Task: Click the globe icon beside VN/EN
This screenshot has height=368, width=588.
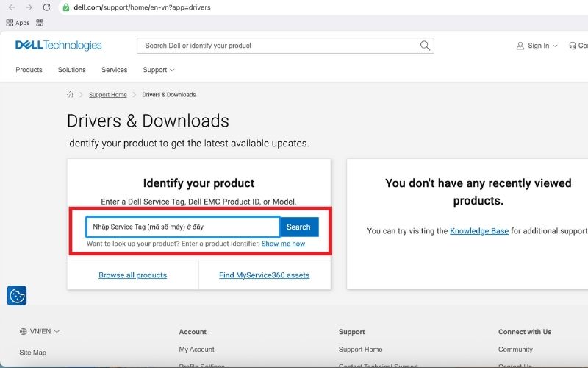Action: (24, 331)
